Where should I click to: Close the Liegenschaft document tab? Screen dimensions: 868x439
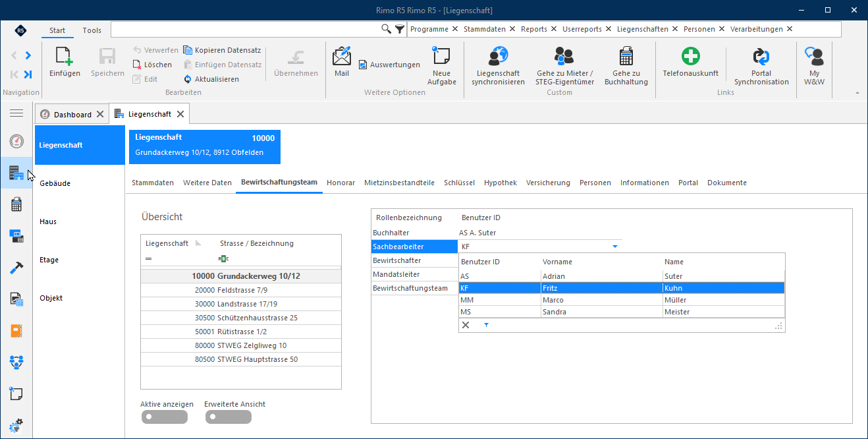coord(180,114)
